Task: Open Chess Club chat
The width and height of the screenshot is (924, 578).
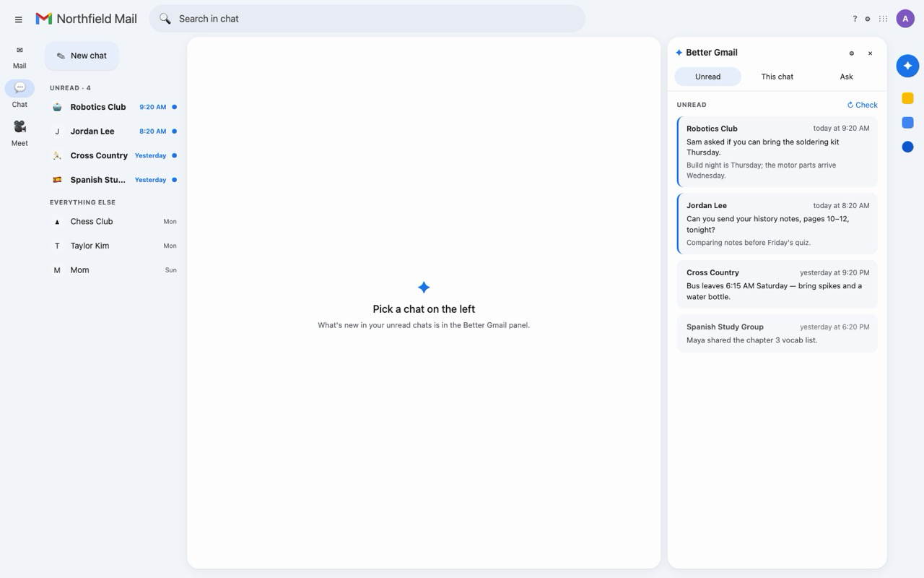Action: click(113, 222)
